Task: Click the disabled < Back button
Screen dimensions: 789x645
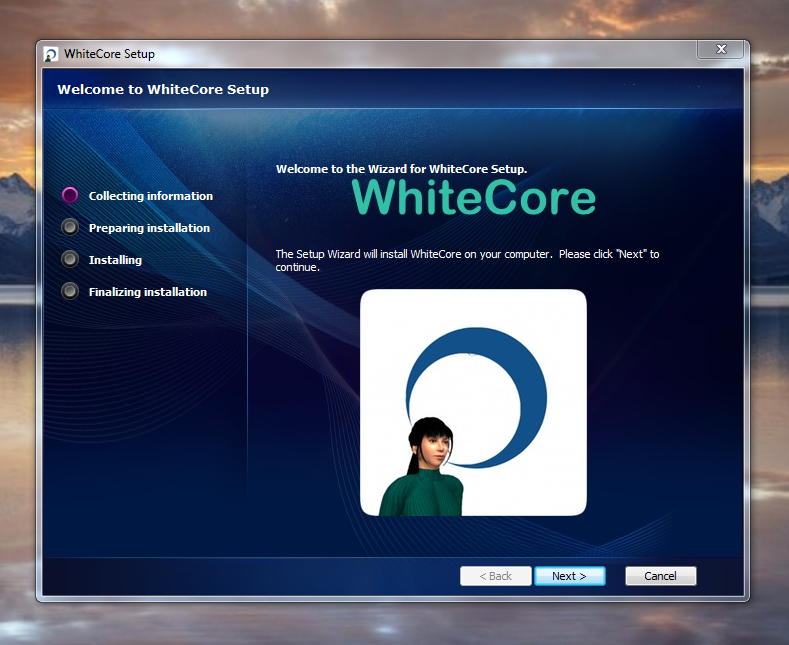Action: (x=496, y=576)
